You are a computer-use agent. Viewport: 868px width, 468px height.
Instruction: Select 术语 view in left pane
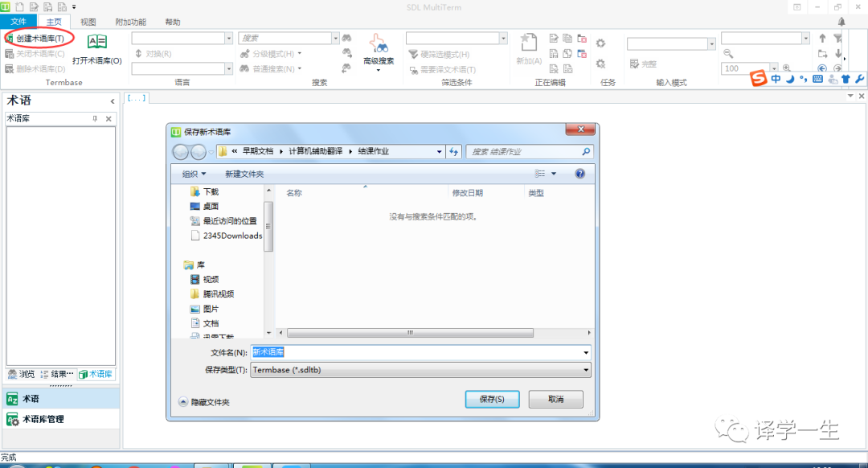61,399
